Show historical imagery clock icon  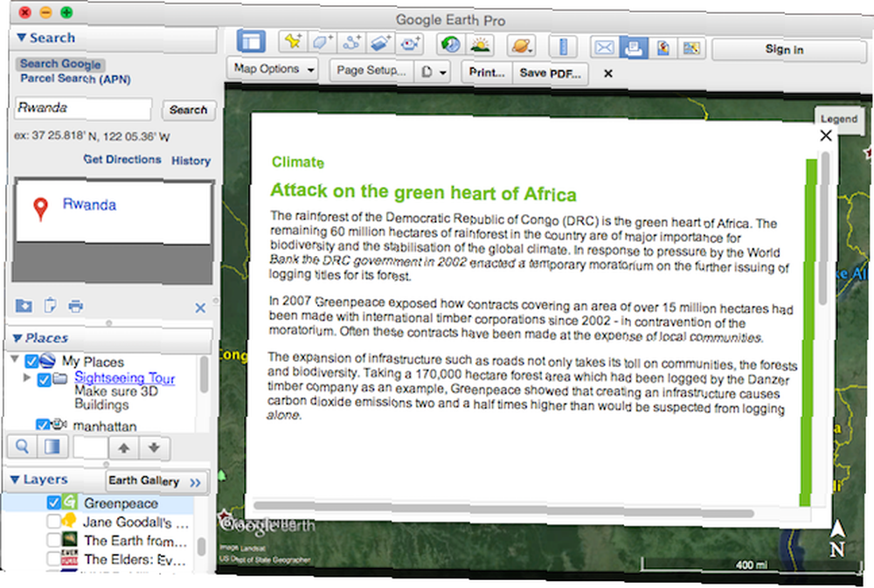point(450,44)
